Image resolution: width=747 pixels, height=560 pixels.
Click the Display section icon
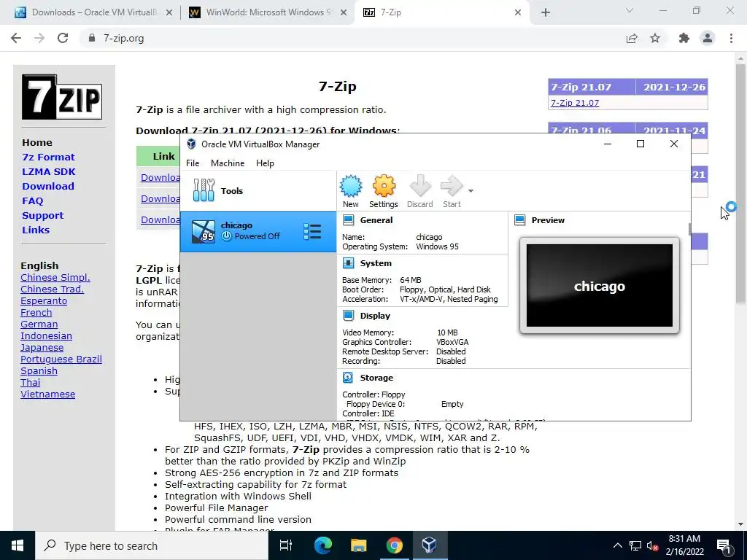point(348,315)
